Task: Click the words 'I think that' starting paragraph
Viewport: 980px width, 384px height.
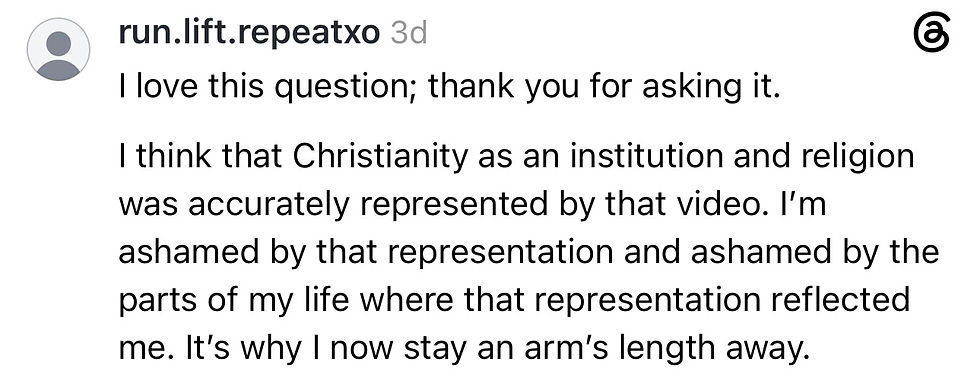Action: point(201,156)
